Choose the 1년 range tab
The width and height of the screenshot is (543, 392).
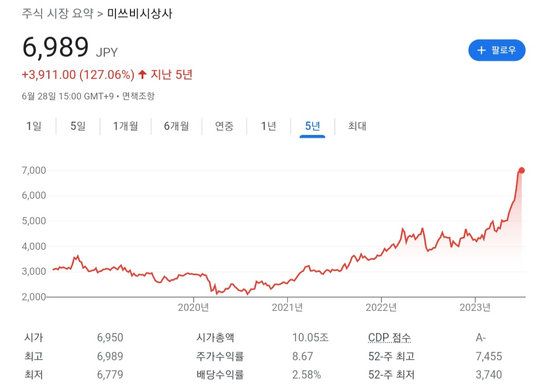268,126
